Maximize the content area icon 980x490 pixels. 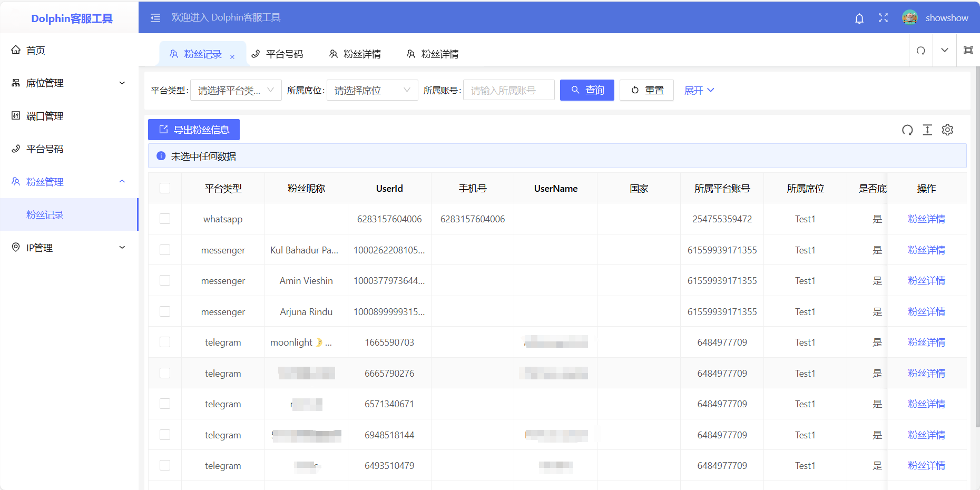click(968, 51)
